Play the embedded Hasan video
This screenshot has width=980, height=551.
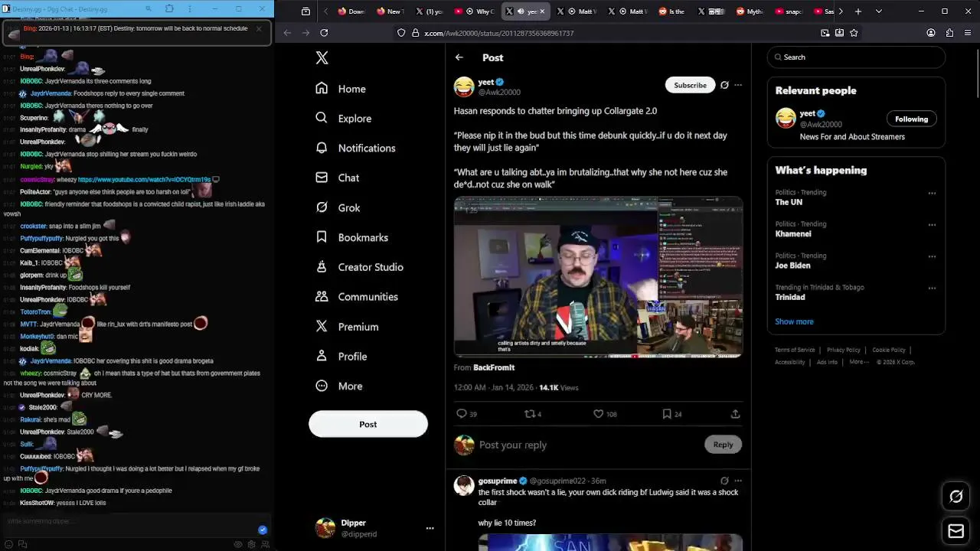(598, 277)
